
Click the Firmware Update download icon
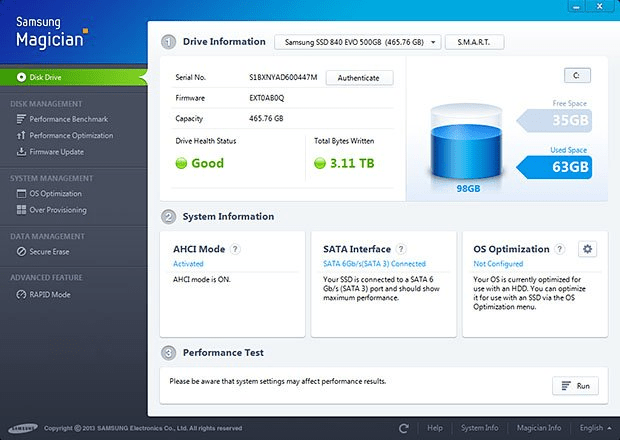click(21, 151)
